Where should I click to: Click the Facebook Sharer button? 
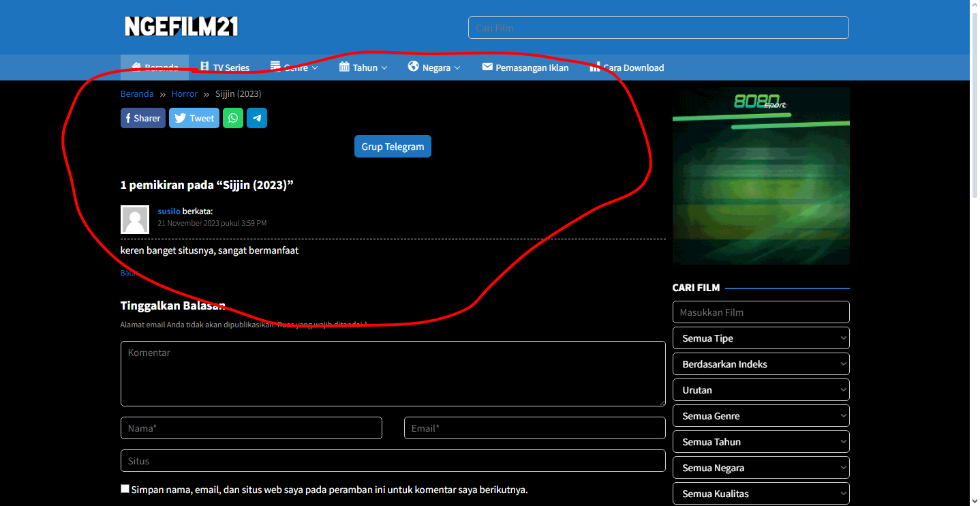pos(143,118)
